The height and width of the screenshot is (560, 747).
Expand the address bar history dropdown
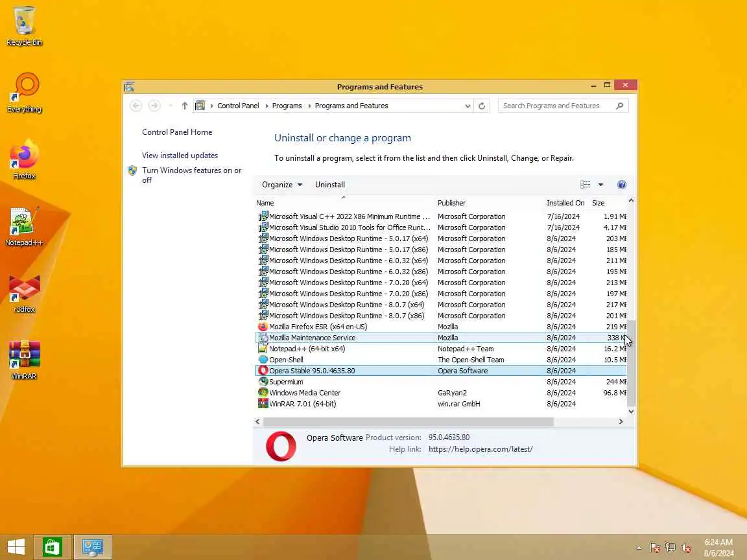click(x=468, y=106)
